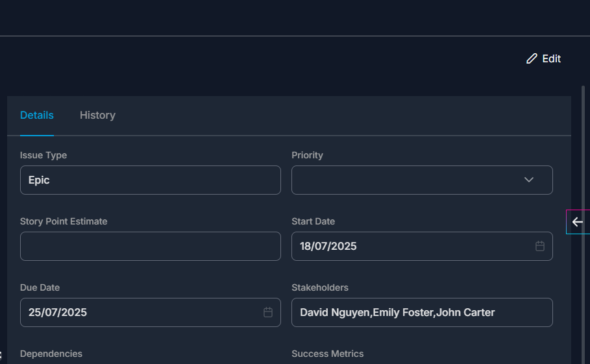Switch to the Details tab

[x=37, y=115]
